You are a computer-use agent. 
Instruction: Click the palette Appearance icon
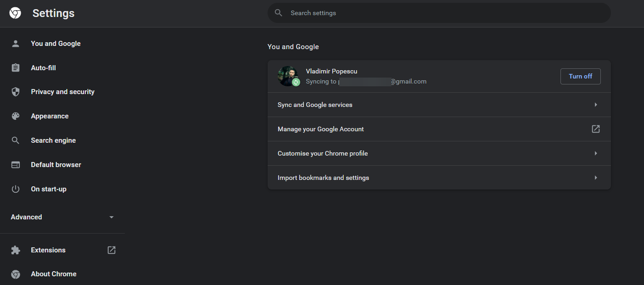click(16, 116)
